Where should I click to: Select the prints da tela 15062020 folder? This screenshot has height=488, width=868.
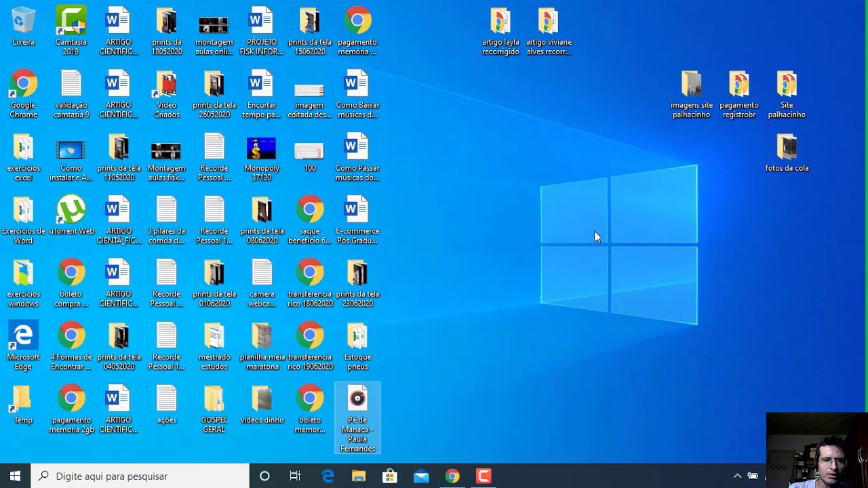click(310, 31)
